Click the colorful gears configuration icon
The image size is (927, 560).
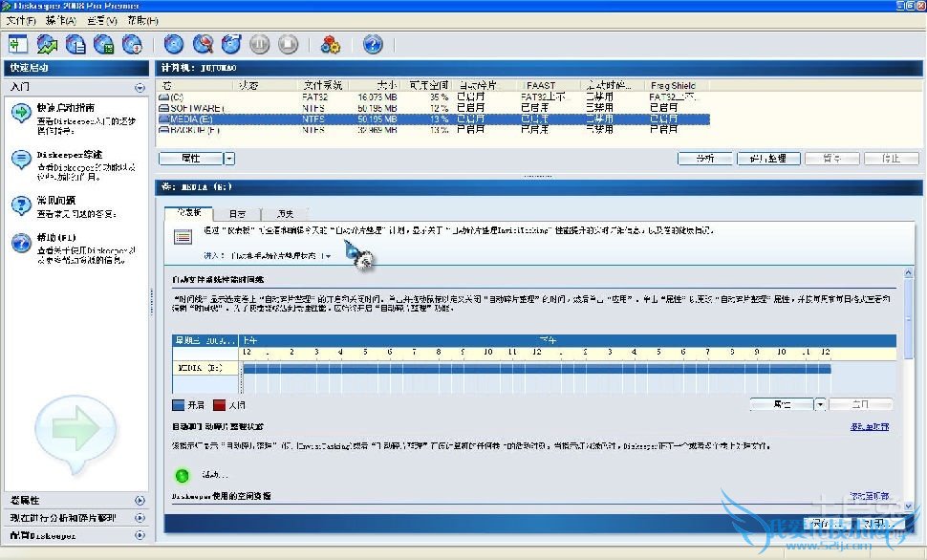[330, 44]
